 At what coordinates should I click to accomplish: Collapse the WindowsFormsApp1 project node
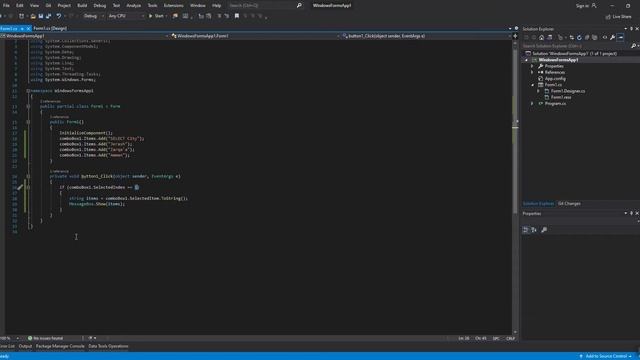[526, 60]
